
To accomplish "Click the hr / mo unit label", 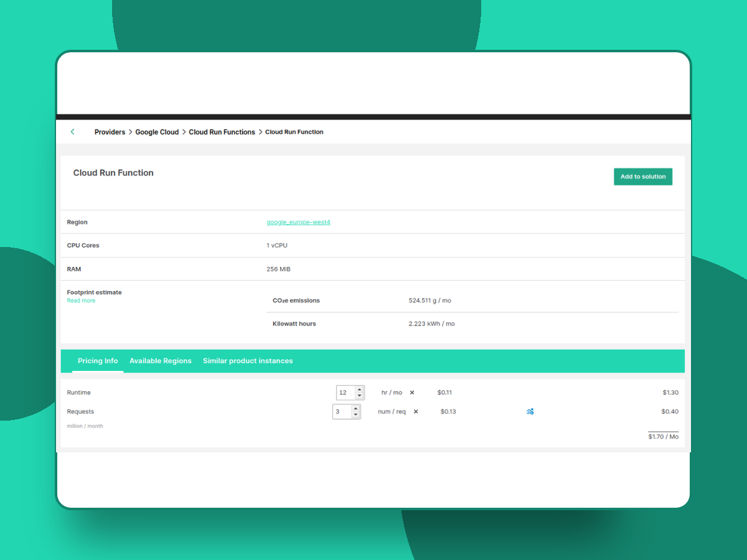I will [x=392, y=393].
